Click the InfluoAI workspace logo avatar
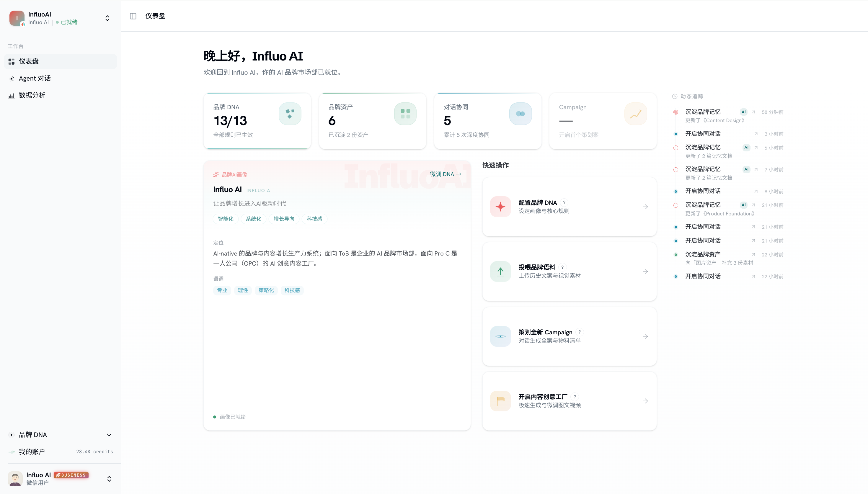 [x=17, y=18]
